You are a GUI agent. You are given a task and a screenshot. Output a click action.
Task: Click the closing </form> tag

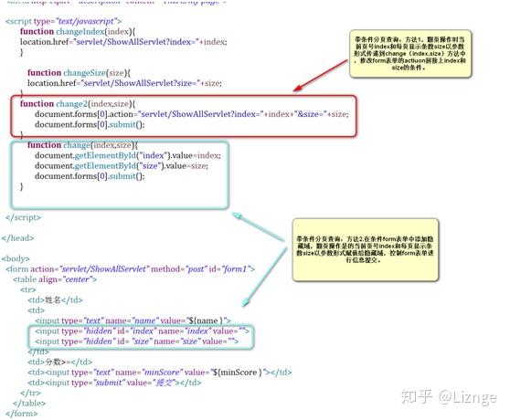click(22, 414)
